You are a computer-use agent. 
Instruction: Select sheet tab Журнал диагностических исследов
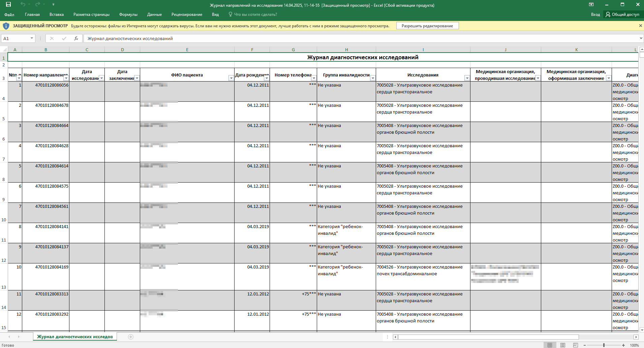(x=75, y=337)
